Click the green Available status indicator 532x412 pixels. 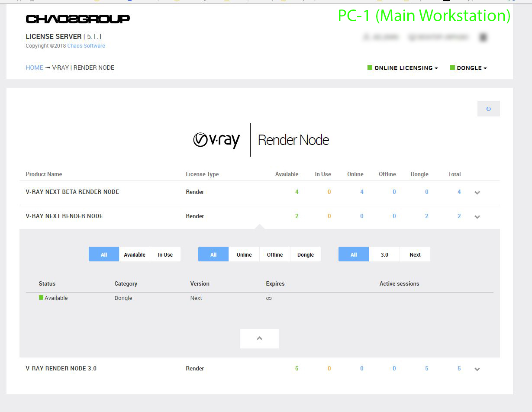(x=41, y=297)
